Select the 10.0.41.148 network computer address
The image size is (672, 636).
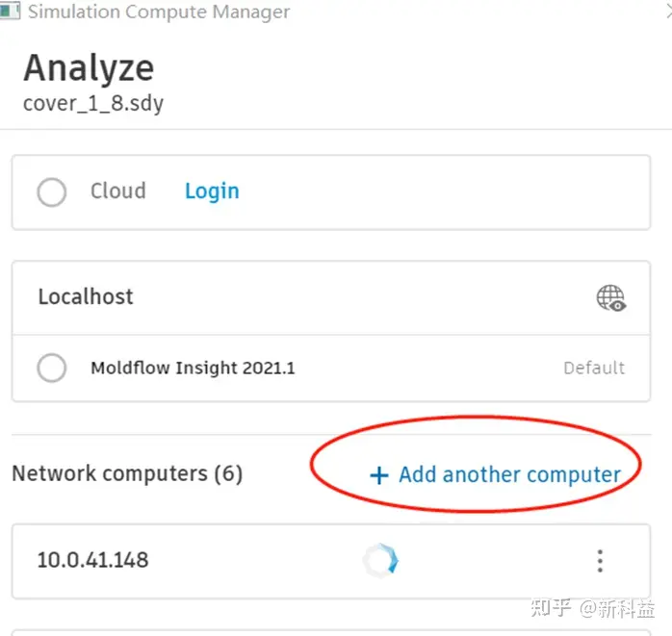pos(92,560)
